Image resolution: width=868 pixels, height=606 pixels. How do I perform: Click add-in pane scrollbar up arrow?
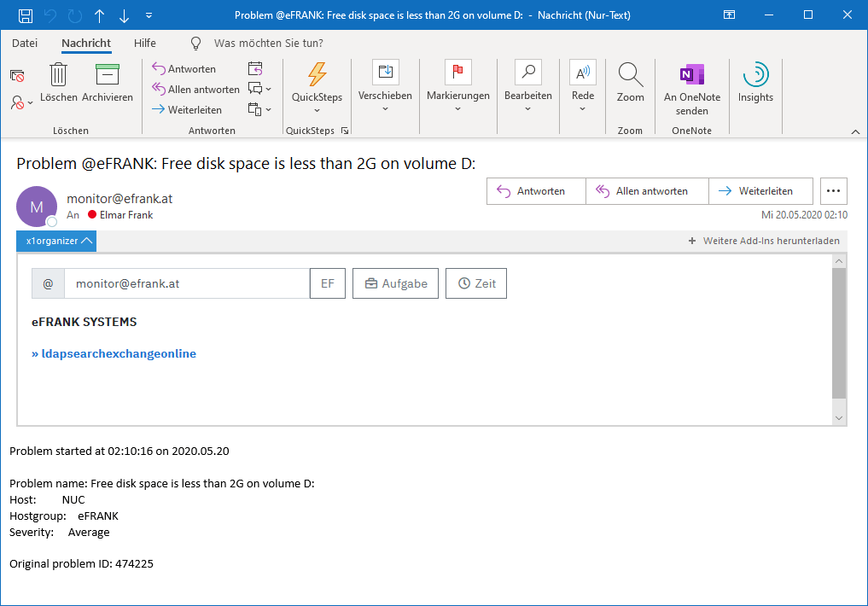coord(839,260)
